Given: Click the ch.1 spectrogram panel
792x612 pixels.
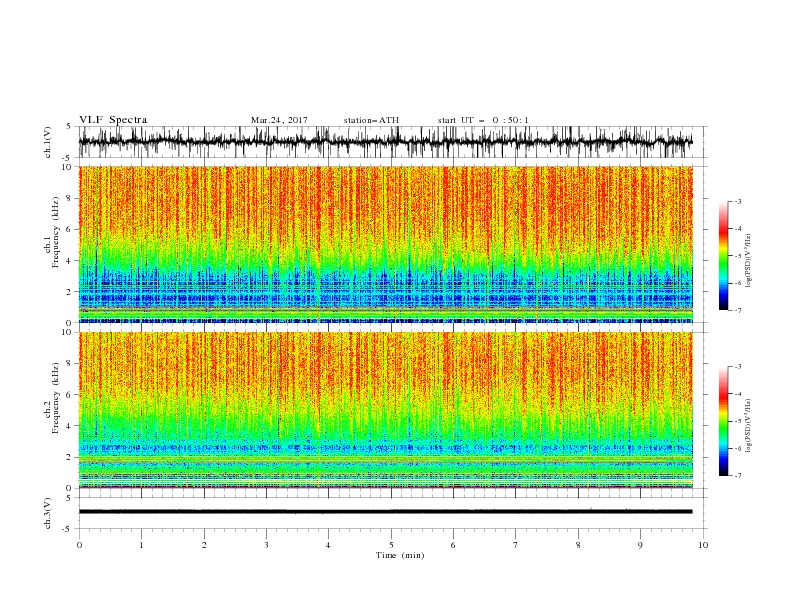Looking at the screenshot, I should [385, 244].
